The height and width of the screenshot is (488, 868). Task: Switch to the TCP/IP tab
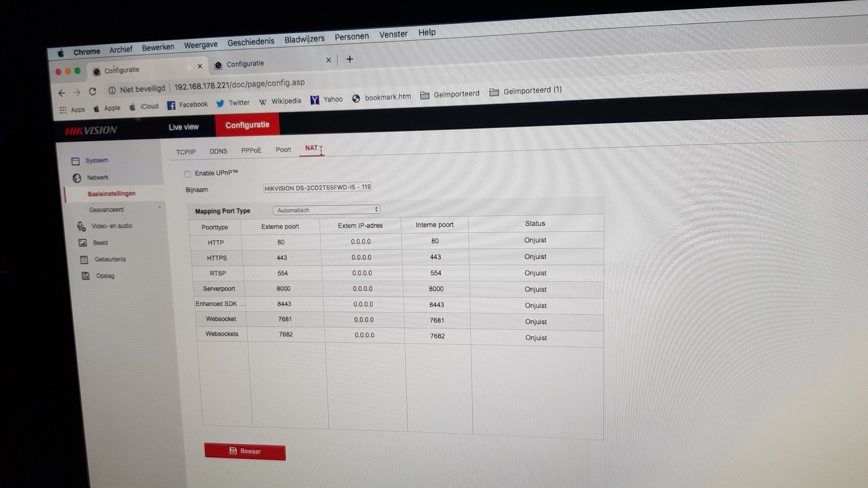pos(186,152)
